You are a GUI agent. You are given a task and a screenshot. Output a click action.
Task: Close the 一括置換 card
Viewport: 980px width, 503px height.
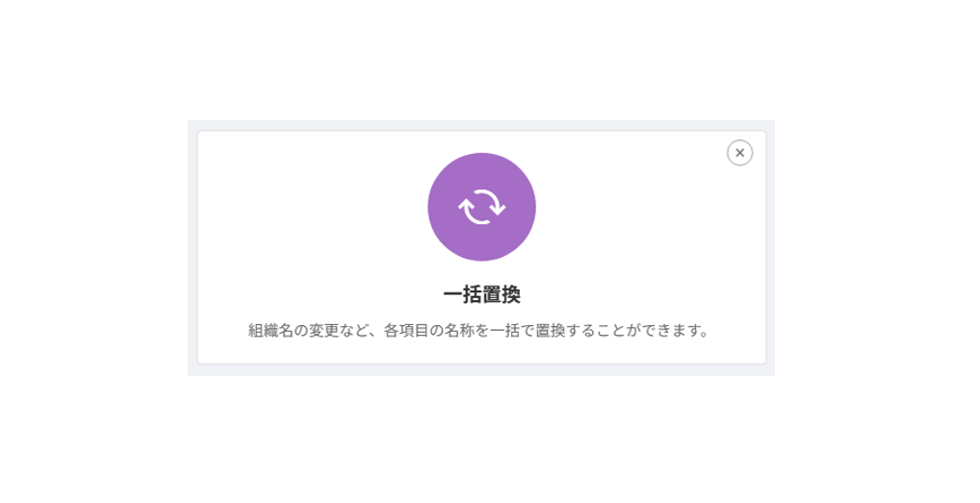point(739,153)
